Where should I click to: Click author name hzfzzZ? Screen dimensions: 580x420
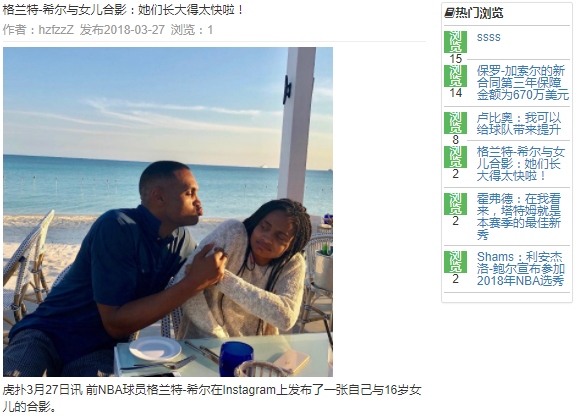(56, 30)
